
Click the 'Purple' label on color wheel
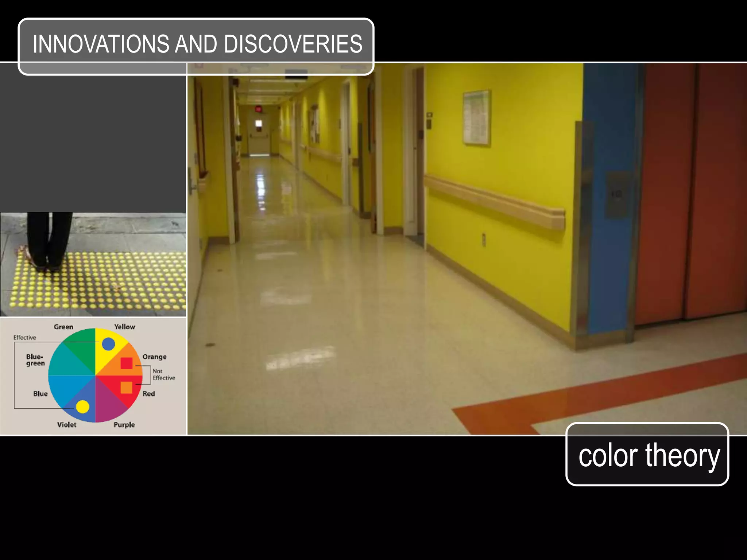pyautogui.click(x=124, y=425)
